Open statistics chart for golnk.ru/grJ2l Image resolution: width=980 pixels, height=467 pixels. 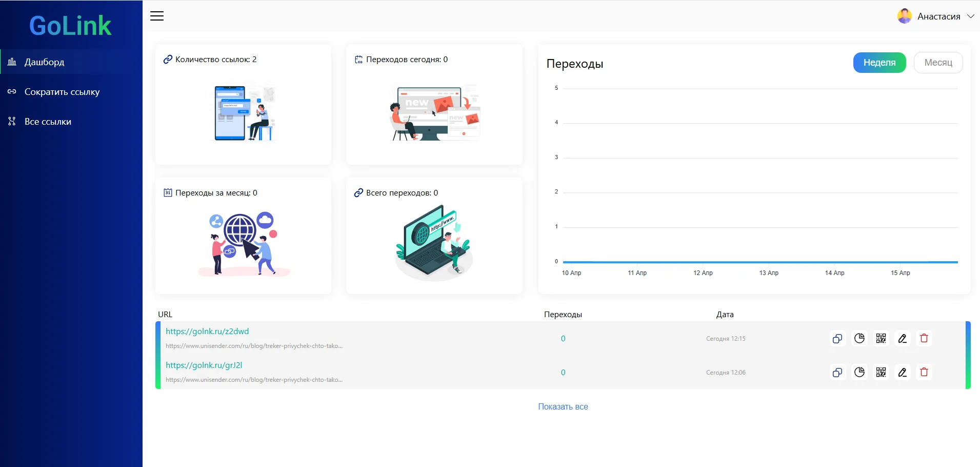click(859, 373)
